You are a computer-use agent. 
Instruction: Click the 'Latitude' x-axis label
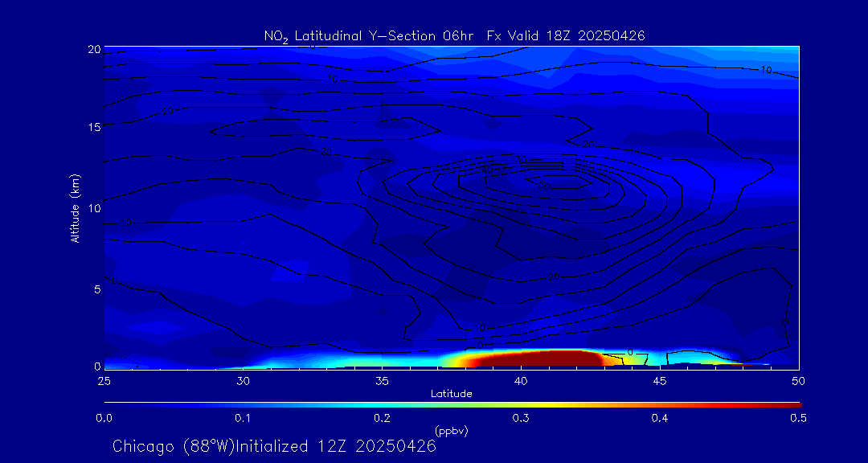pos(451,394)
